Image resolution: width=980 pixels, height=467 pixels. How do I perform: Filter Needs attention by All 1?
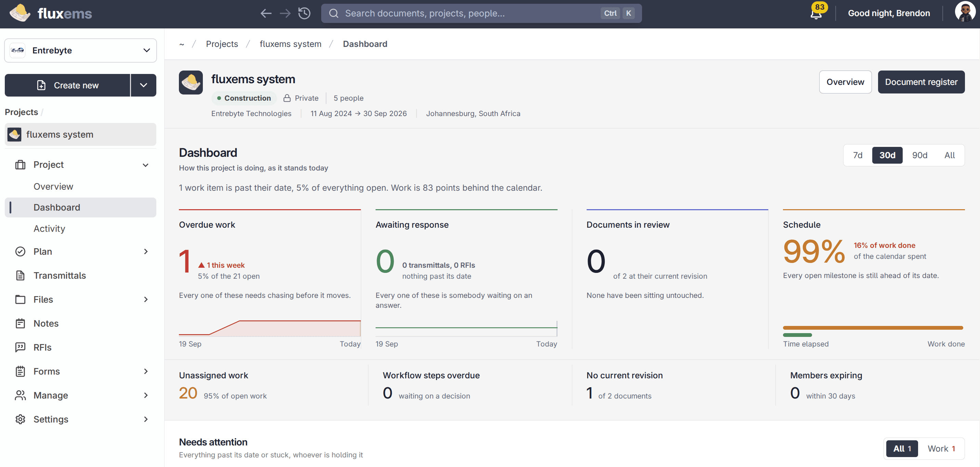pyautogui.click(x=902, y=448)
